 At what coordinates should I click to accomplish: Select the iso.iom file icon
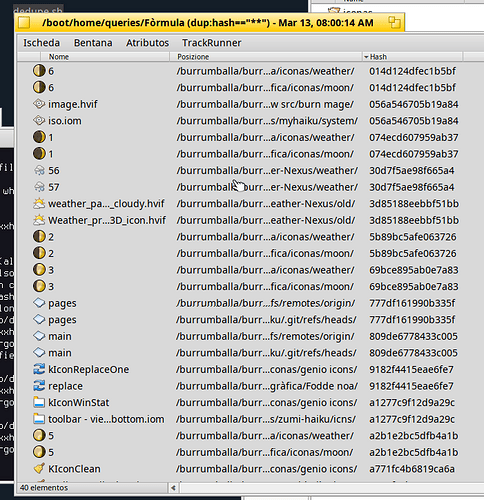tap(39, 121)
